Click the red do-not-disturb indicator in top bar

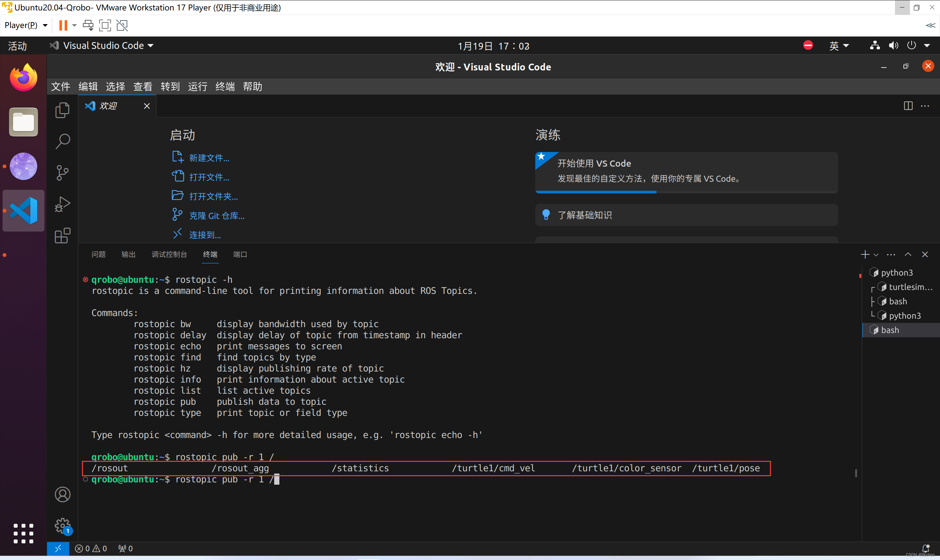pyautogui.click(x=808, y=46)
